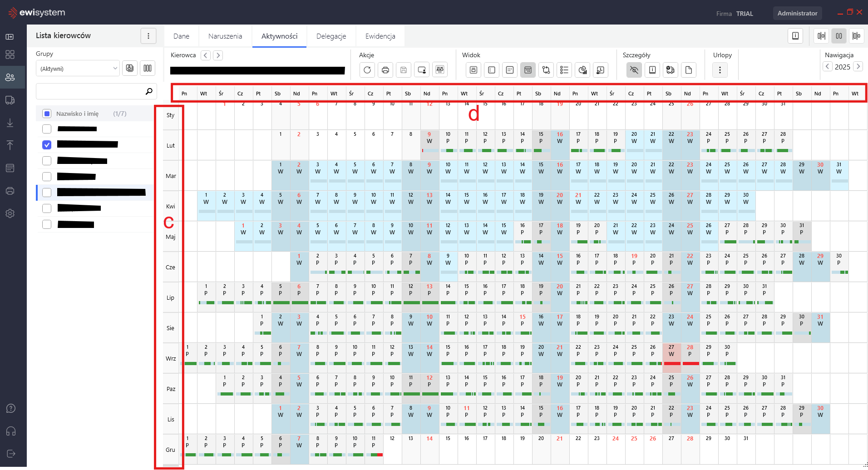Open the Grupy '(Aktywni)' dropdown
The width and height of the screenshot is (868, 470).
coord(78,69)
